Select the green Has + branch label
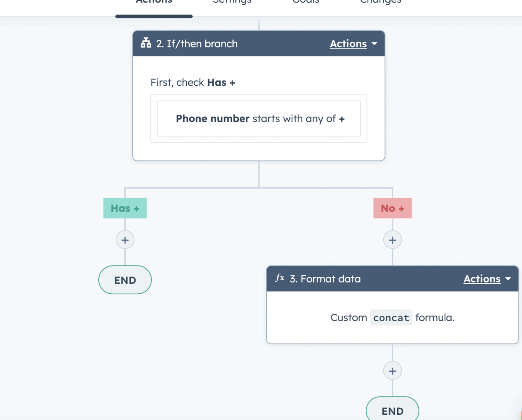Image resolution: width=522 pixels, height=420 pixels. click(x=125, y=208)
